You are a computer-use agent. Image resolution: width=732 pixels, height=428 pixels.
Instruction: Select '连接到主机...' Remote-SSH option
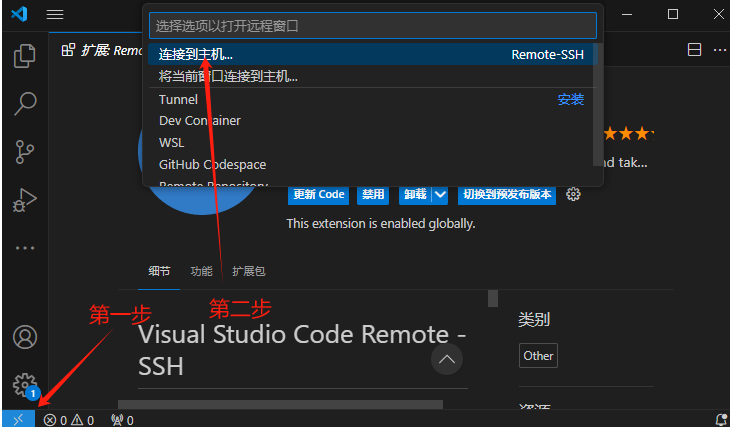tap(373, 55)
